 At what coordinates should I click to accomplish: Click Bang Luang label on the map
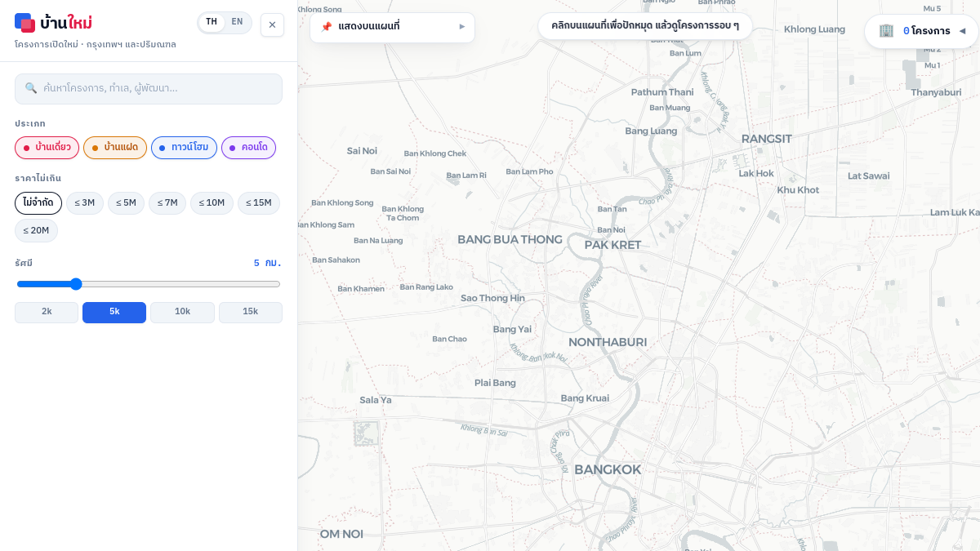tap(651, 131)
